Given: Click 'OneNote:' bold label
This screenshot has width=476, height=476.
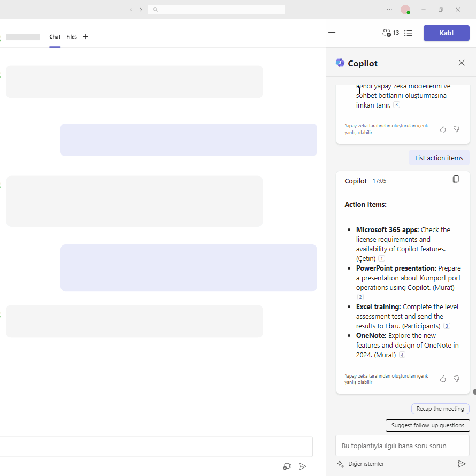Looking at the screenshot, I should click(x=371, y=336).
